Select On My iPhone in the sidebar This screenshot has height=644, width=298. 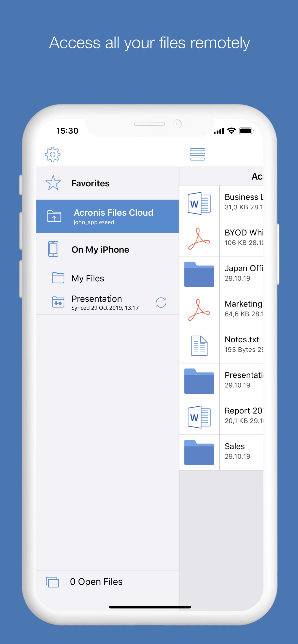click(x=107, y=249)
